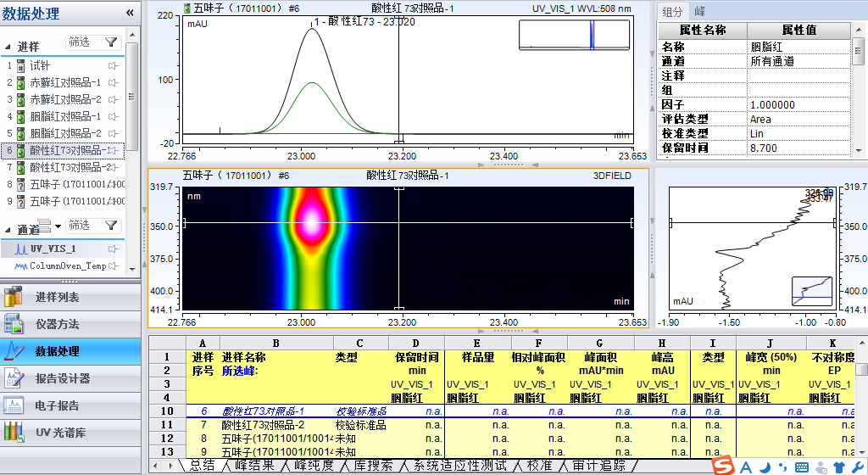Open the 峰结果 sheet tab

click(254, 466)
